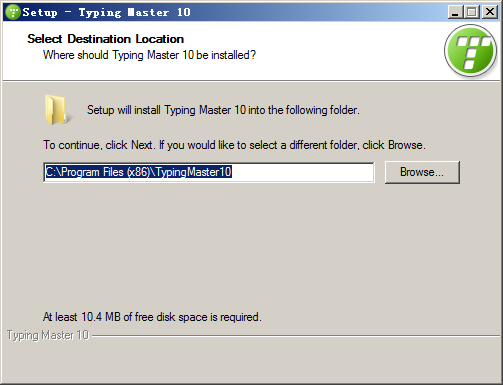Click blank space inside destination path field
This screenshot has width=503, height=385.
coord(302,172)
